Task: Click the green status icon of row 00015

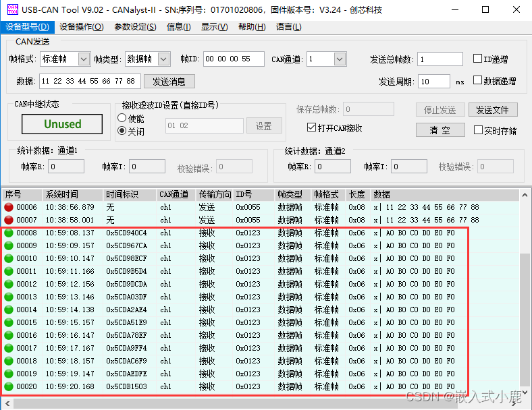Action: [x=9, y=322]
